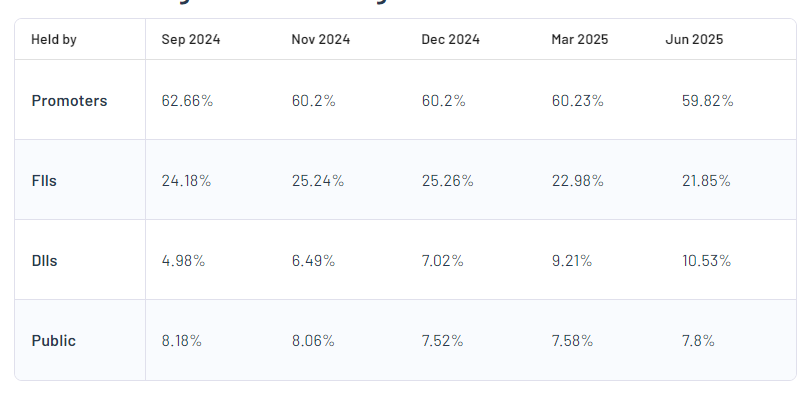Screen dimensions: 812x401
Task: Select Public Jun 2025 value 7.8%
Action: [698, 341]
